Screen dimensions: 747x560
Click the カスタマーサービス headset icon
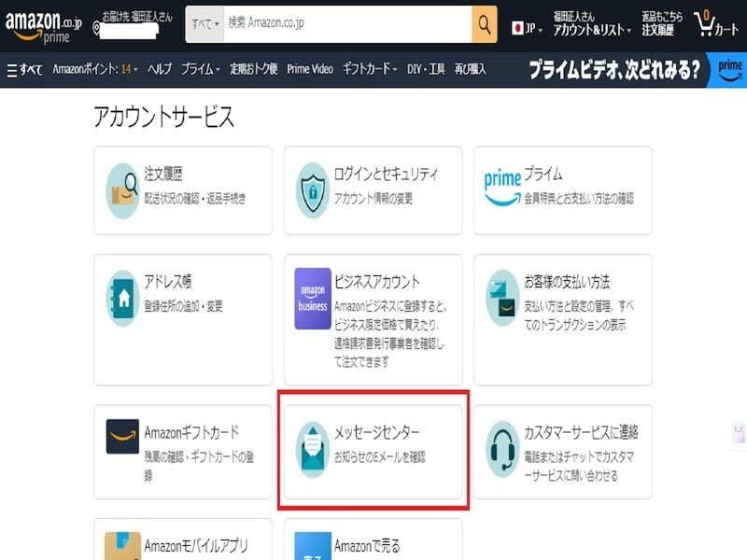click(502, 450)
